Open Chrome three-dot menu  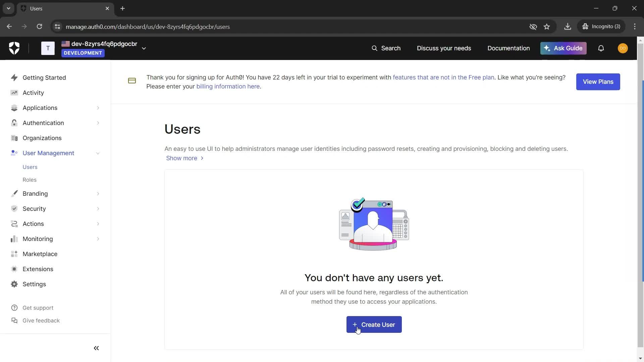[635, 26]
